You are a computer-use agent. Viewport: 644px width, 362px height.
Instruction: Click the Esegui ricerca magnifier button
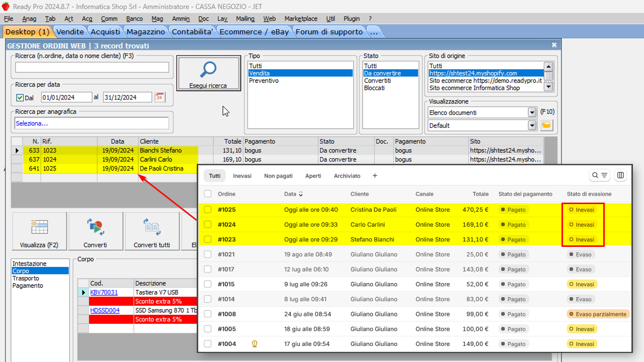209,74
